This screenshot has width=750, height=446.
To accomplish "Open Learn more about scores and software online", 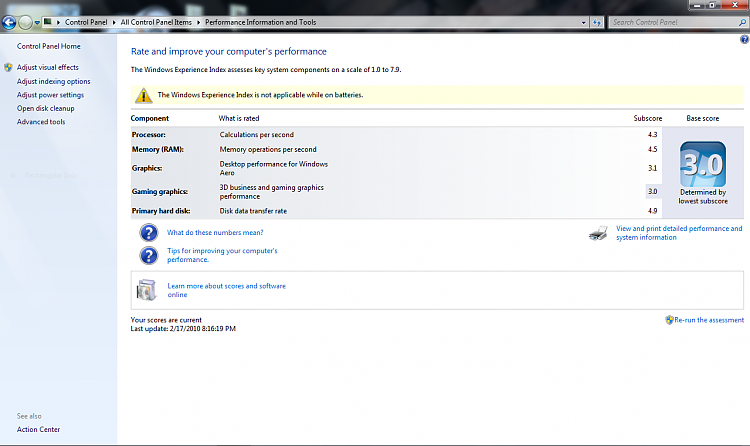I will click(226, 290).
